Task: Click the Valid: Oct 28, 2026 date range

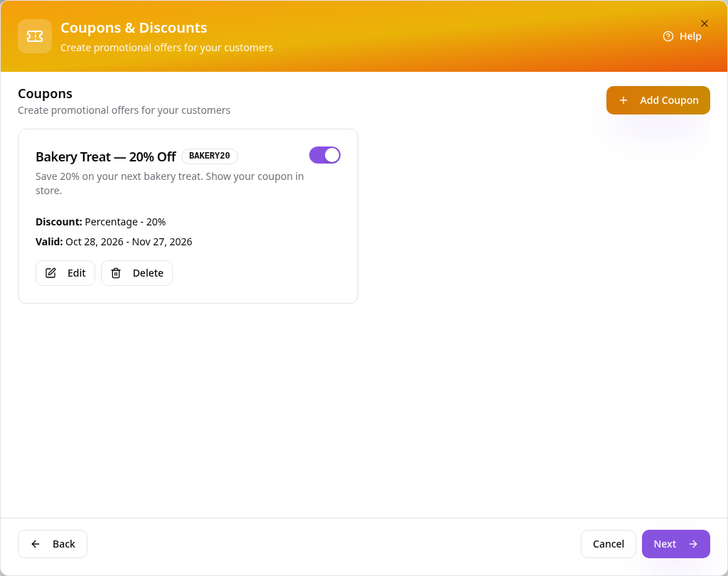Action: [114, 242]
